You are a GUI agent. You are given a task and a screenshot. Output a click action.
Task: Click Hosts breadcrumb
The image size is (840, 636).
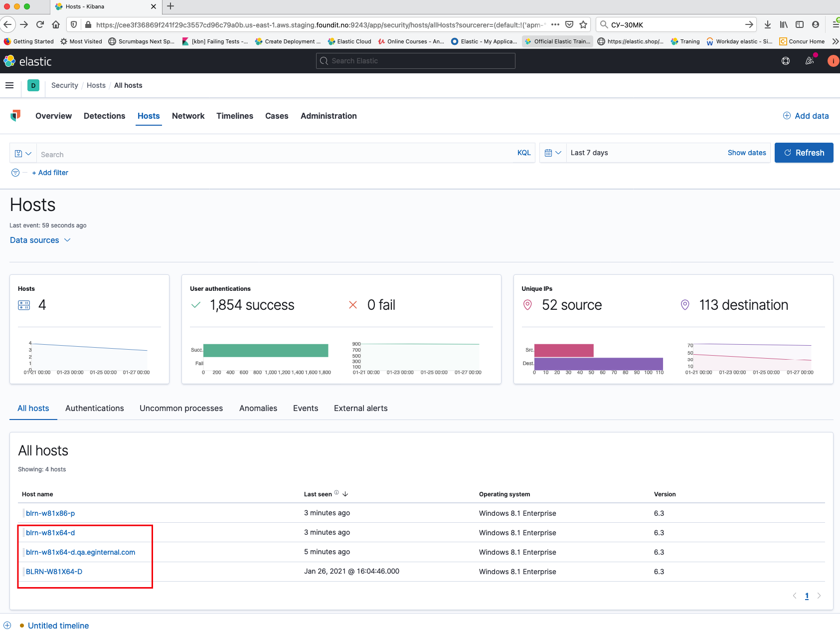96,85
